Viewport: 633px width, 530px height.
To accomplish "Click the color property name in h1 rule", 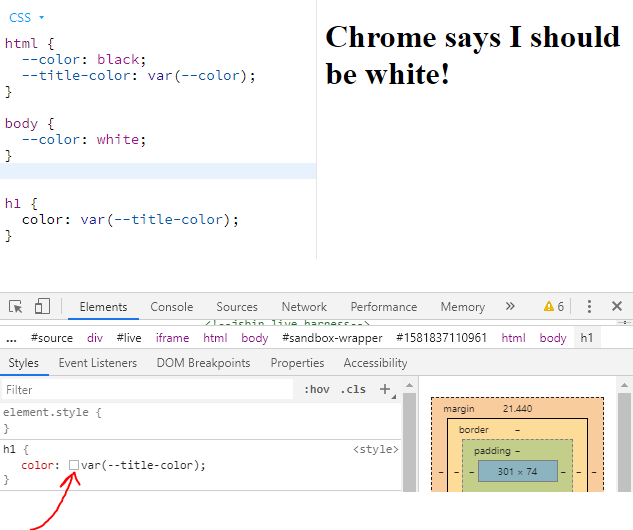I will point(37,465).
